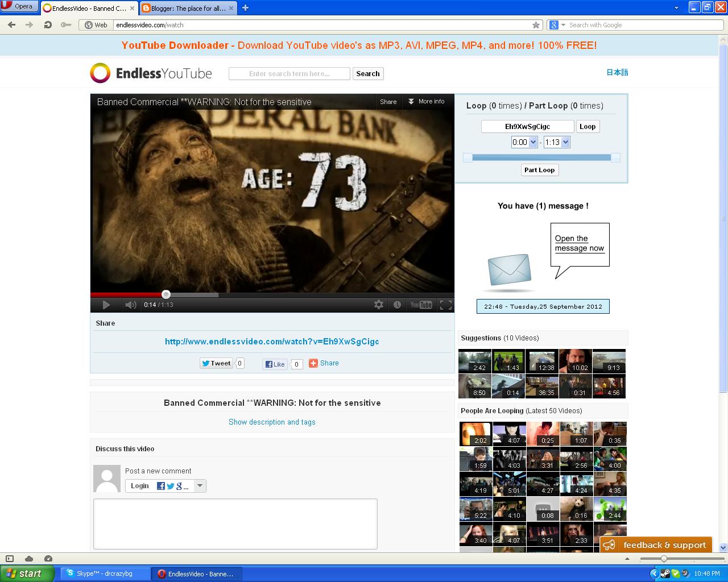Click the Part Loop button
Image resolution: width=728 pixels, height=582 pixels.
(x=540, y=170)
